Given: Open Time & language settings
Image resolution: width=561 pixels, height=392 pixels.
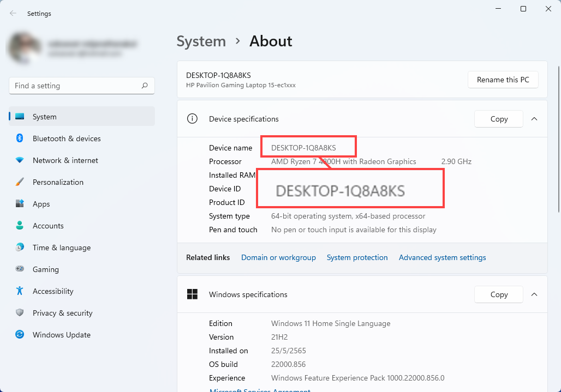Looking at the screenshot, I should click(82, 248).
